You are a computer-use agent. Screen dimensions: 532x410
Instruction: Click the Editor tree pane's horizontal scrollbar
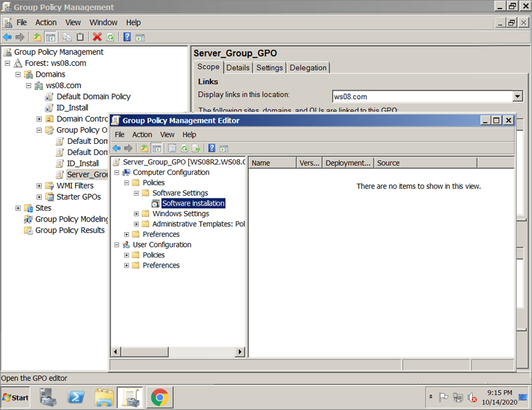click(178, 351)
